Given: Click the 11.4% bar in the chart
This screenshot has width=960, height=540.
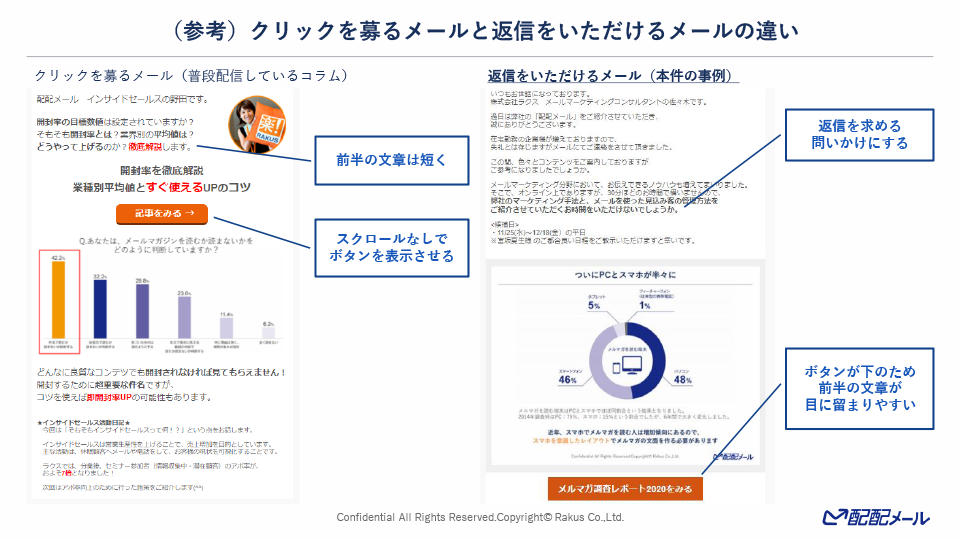Looking at the screenshot, I should click(227, 328).
